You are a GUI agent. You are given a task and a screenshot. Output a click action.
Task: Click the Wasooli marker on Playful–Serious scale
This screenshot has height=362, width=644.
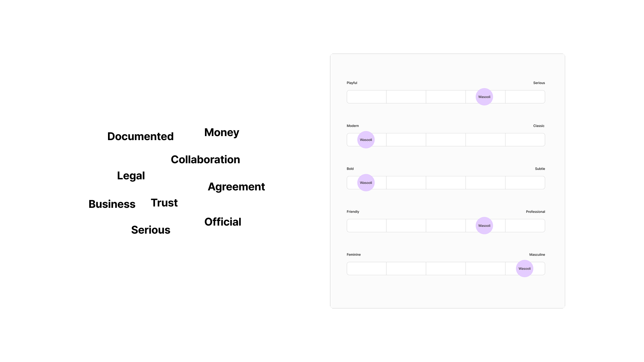click(484, 97)
